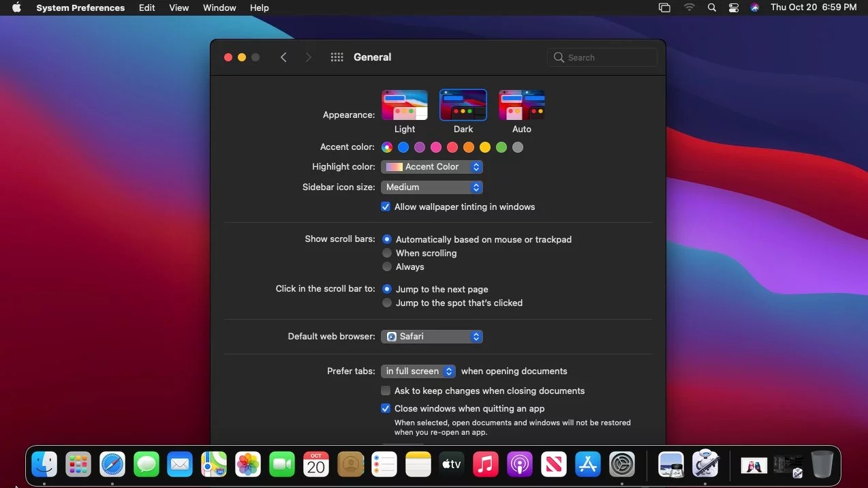The width and height of the screenshot is (868, 488).
Task: Switch appearance to Light mode
Action: [405, 104]
